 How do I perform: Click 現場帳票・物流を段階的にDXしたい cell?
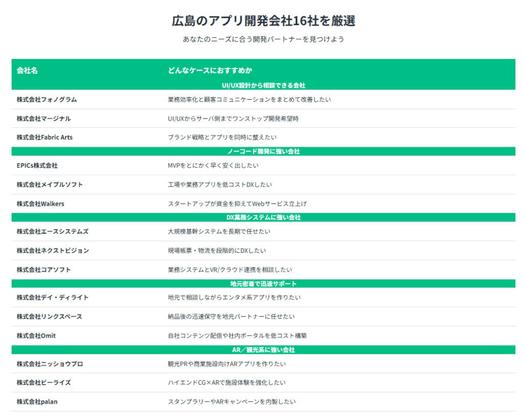pyautogui.click(x=217, y=251)
